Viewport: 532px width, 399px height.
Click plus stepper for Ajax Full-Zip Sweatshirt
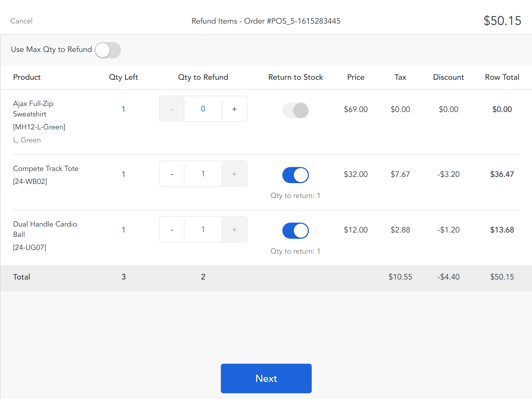pyautogui.click(x=234, y=109)
